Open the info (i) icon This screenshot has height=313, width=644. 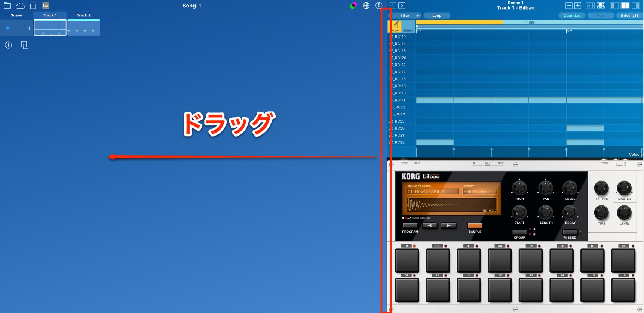[379, 6]
